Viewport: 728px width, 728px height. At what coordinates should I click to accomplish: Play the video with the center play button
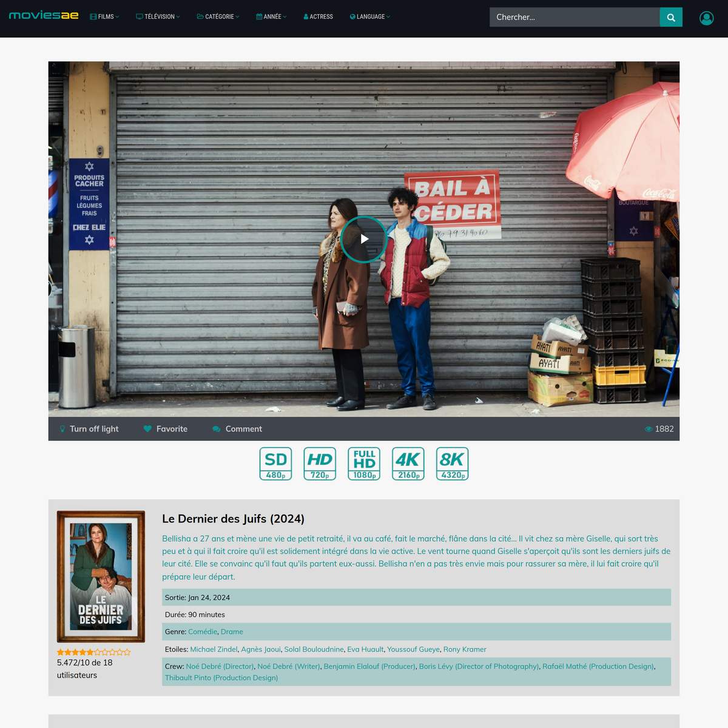(x=364, y=239)
